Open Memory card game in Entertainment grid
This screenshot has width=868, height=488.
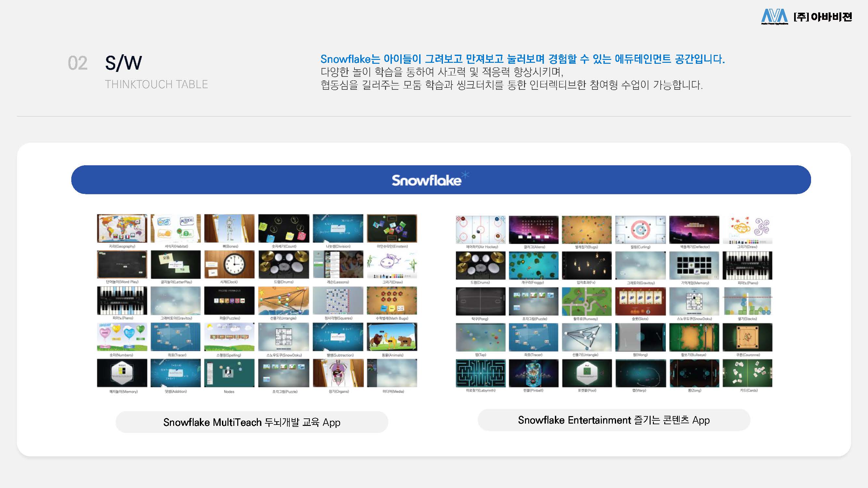click(694, 265)
